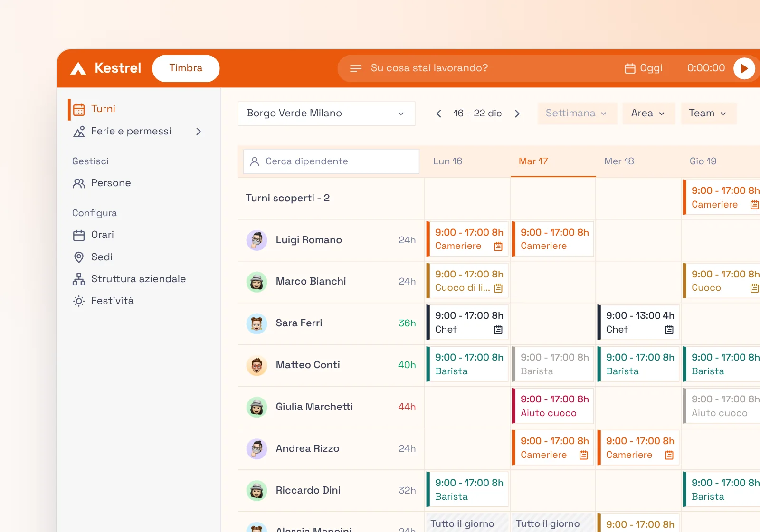
Task: Click the Cerca dipendente search field
Action: point(331,161)
